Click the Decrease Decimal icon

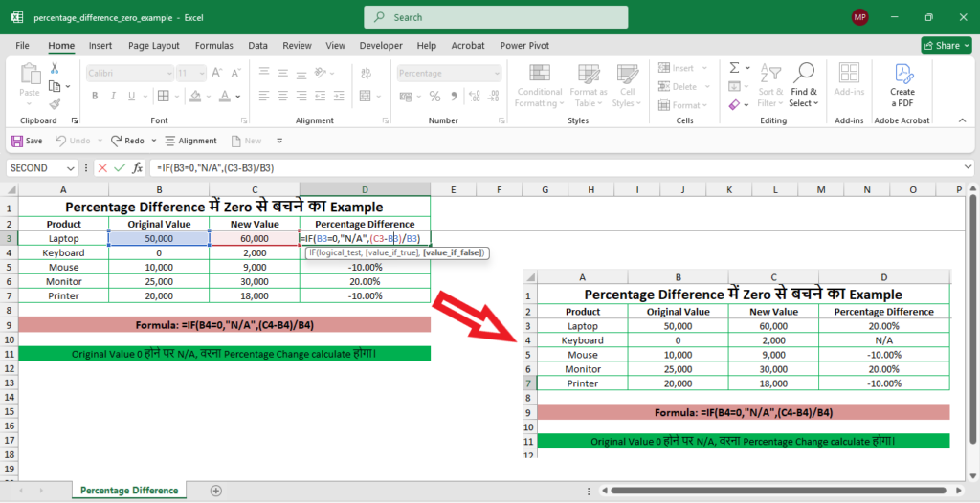[492, 97]
